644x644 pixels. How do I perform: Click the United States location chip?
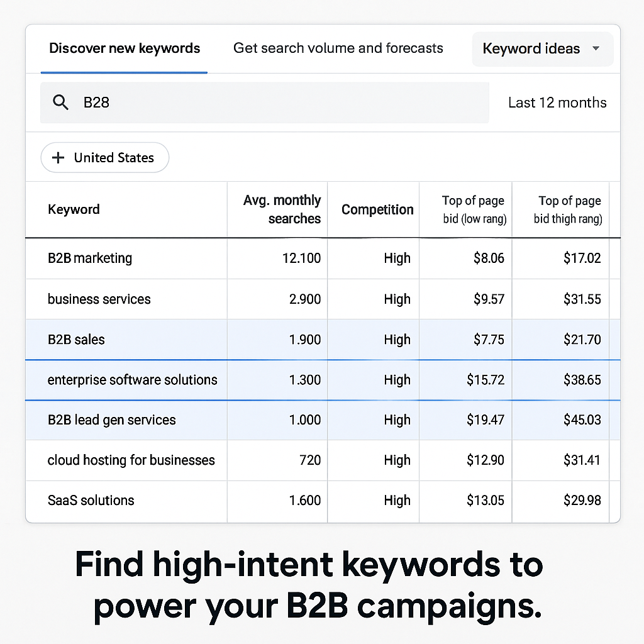tap(105, 158)
